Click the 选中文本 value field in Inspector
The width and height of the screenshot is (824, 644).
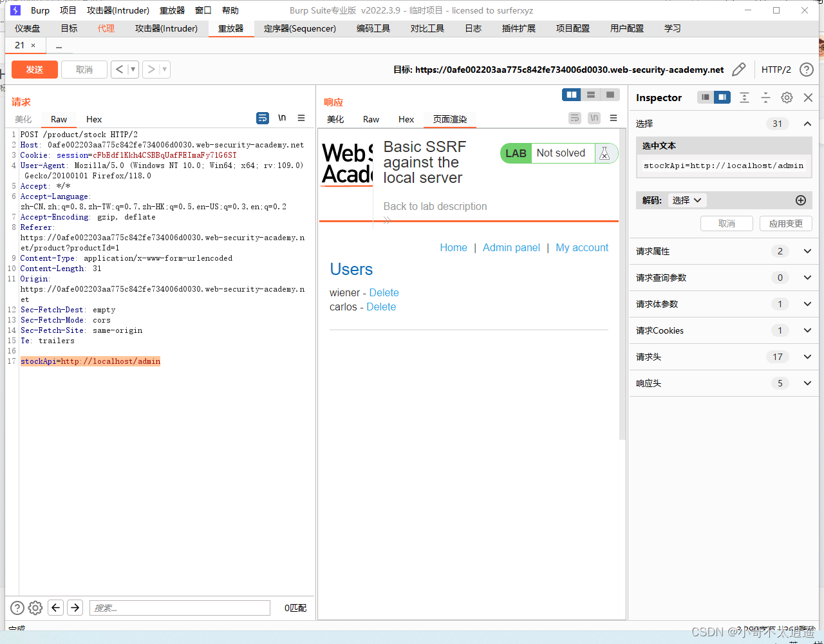click(x=724, y=166)
